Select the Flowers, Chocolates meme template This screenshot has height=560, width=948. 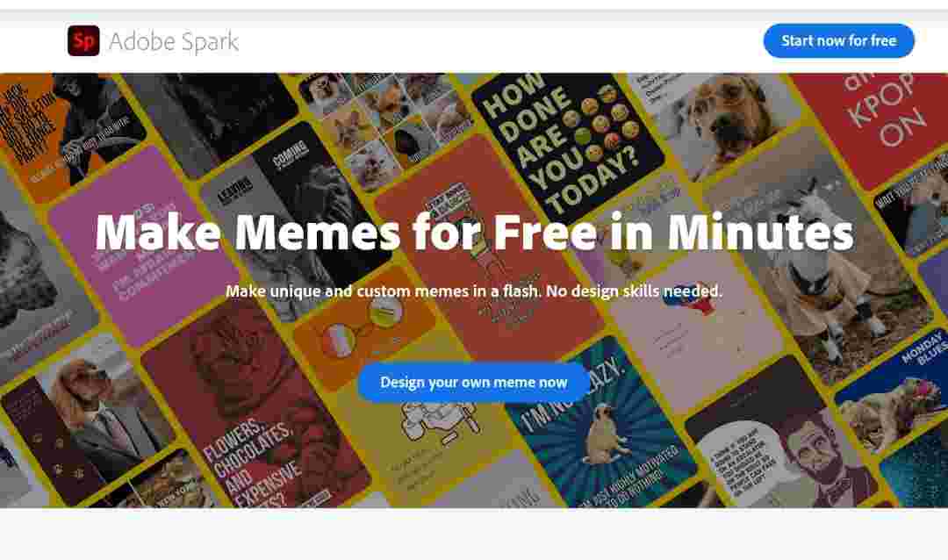click(x=254, y=412)
